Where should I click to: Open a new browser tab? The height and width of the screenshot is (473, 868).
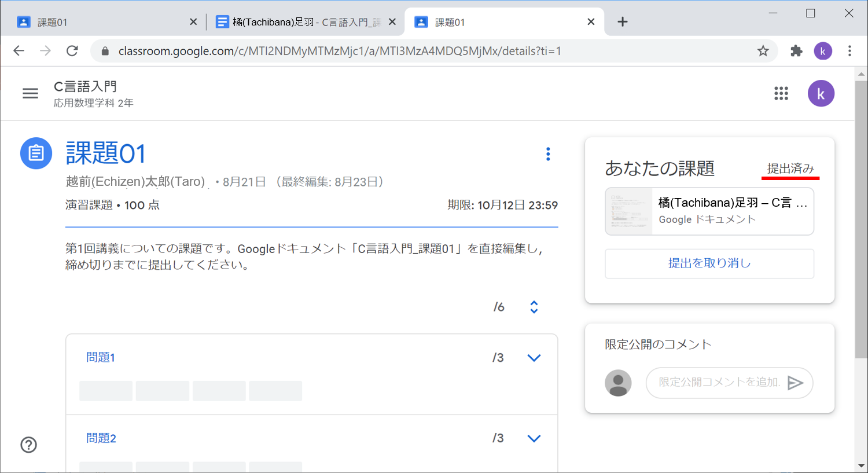tap(622, 22)
